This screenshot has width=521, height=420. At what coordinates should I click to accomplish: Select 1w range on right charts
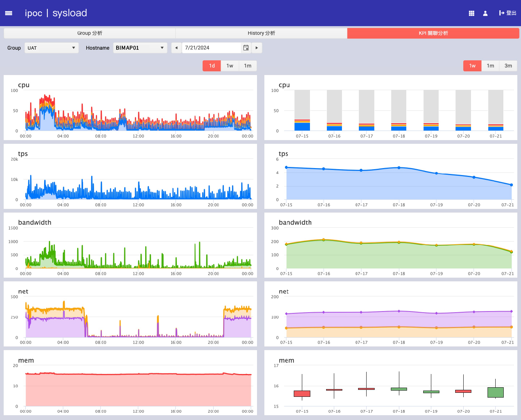[472, 66]
